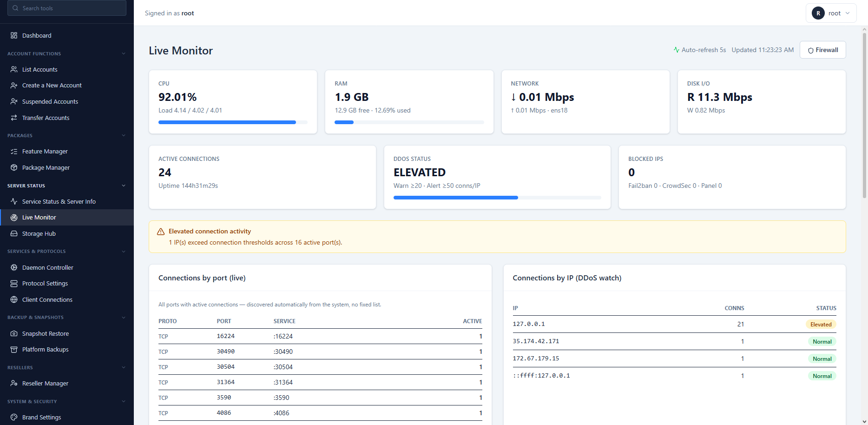The width and height of the screenshot is (868, 425).
Task: Click the Normal badge for 172.67.179.15
Action: point(822,359)
